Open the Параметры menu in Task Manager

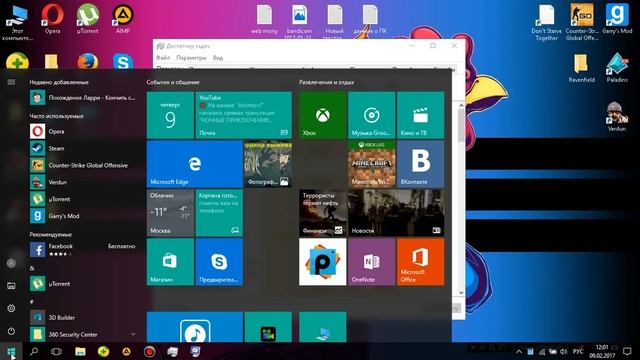[191, 58]
